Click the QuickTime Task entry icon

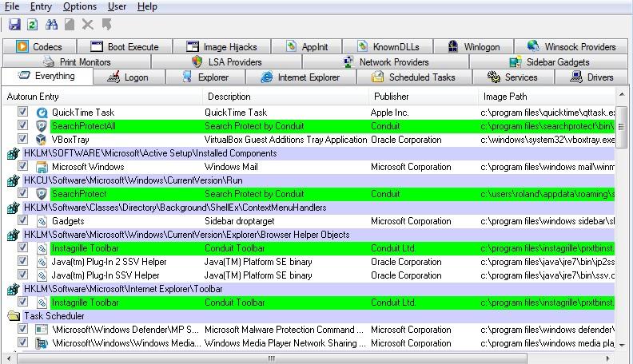point(42,113)
